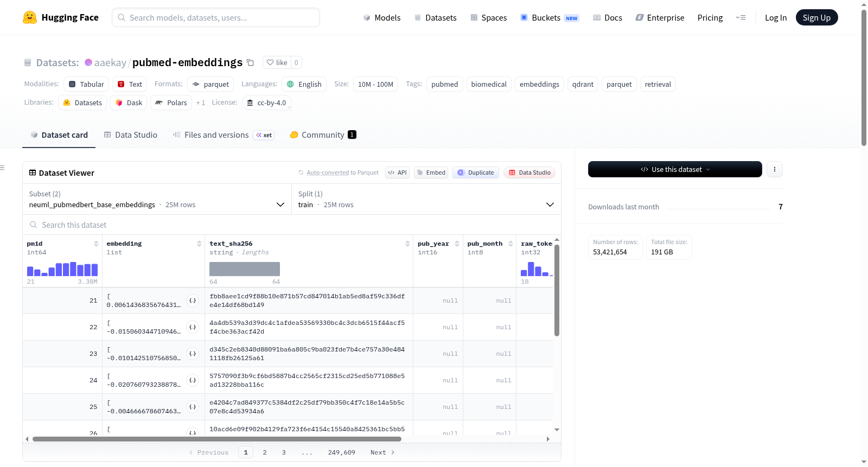Open Buckets in the top navigation

[550, 17]
